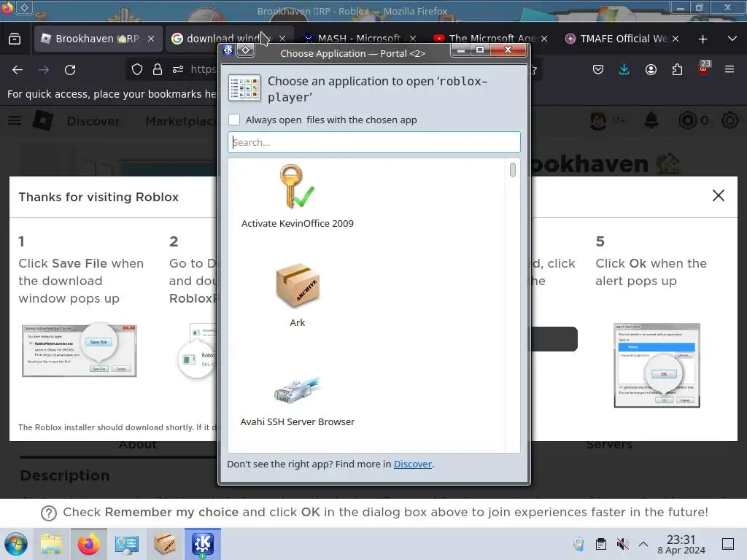Viewport: 747px width, 560px height.
Task: Click Firefox icon in taskbar
Action: pyautogui.click(x=88, y=544)
